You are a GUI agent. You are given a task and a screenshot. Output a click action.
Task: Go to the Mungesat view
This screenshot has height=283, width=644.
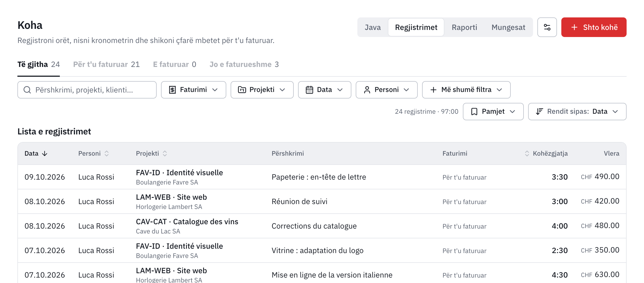tap(508, 27)
